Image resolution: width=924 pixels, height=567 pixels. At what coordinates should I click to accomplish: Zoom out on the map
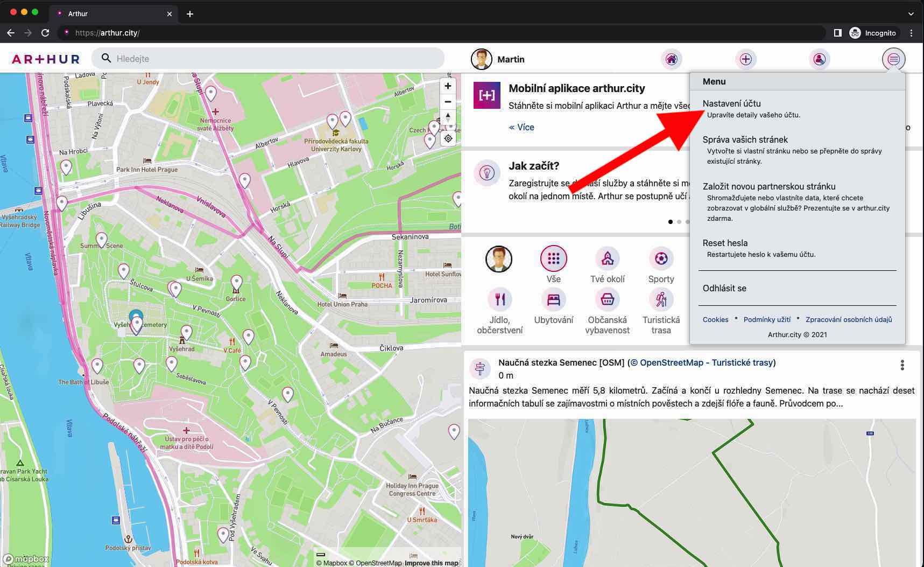click(x=448, y=102)
